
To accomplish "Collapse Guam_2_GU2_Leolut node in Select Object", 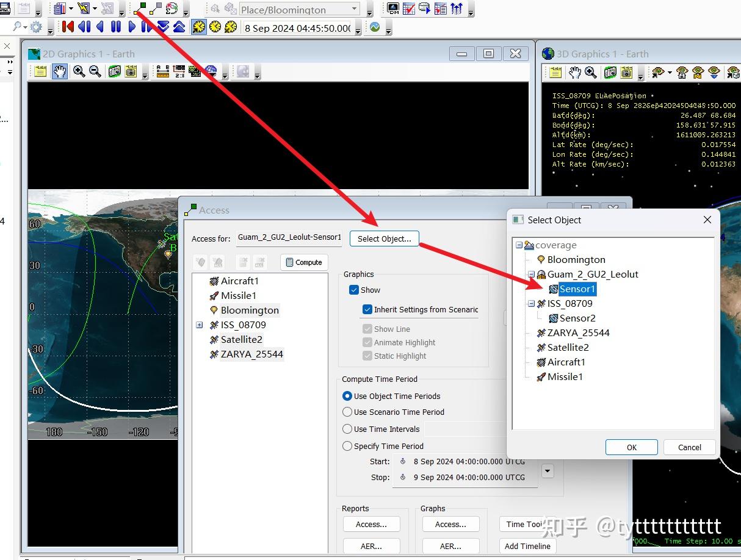I will (x=531, y=275).
